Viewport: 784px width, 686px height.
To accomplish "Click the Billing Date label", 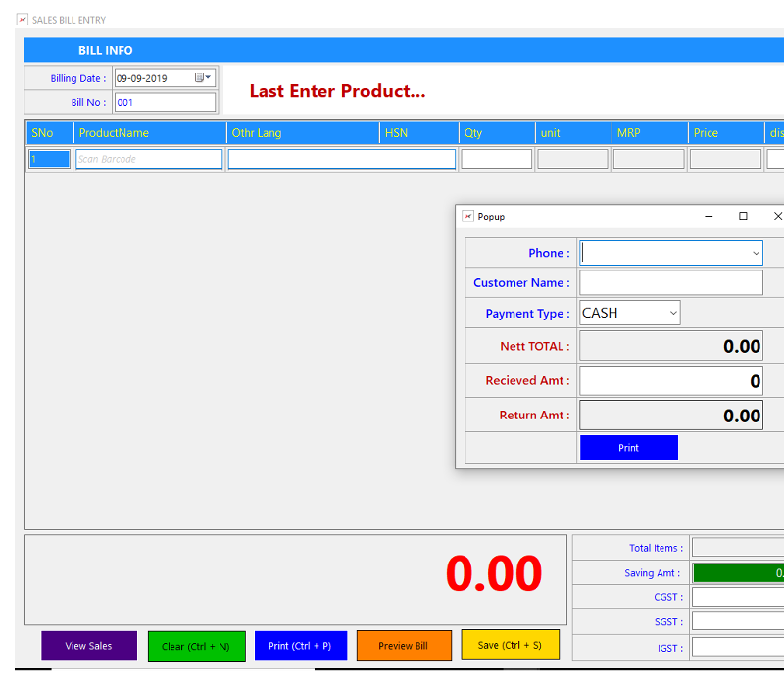I will pos(78,78).
